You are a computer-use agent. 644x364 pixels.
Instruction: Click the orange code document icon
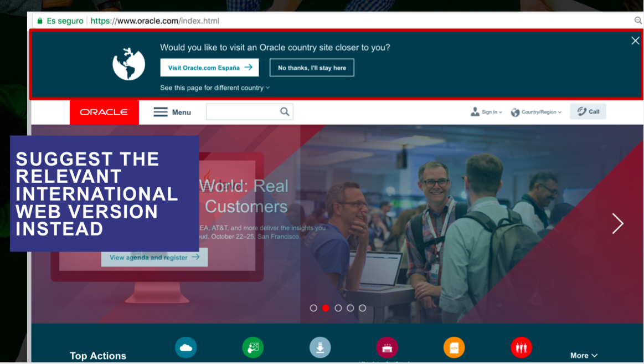click(x=454, y=347)
